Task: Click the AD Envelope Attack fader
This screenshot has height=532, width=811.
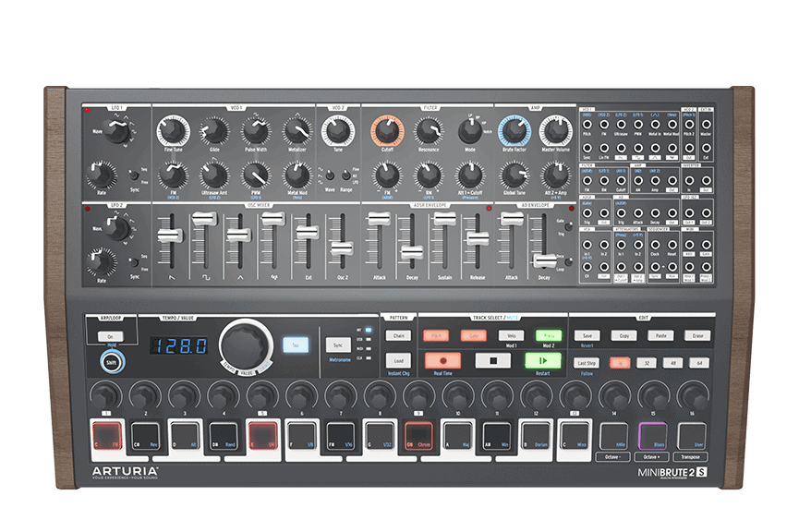Action: pos(511,219)
